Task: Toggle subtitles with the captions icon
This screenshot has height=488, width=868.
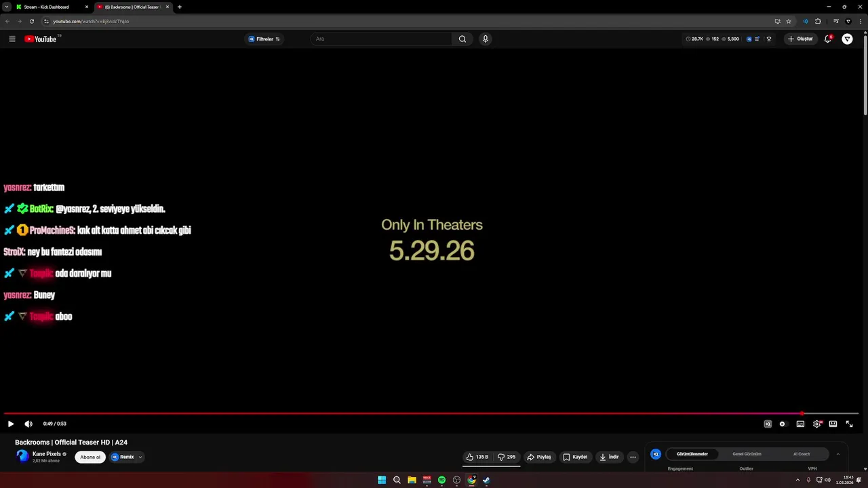Action: tap(800, 424)
